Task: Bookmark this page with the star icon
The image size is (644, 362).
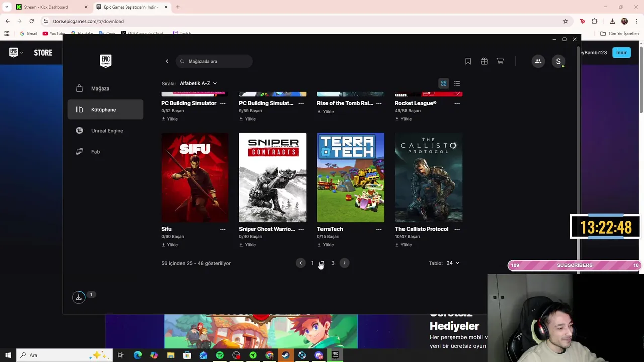Action: tap(566, 21)
